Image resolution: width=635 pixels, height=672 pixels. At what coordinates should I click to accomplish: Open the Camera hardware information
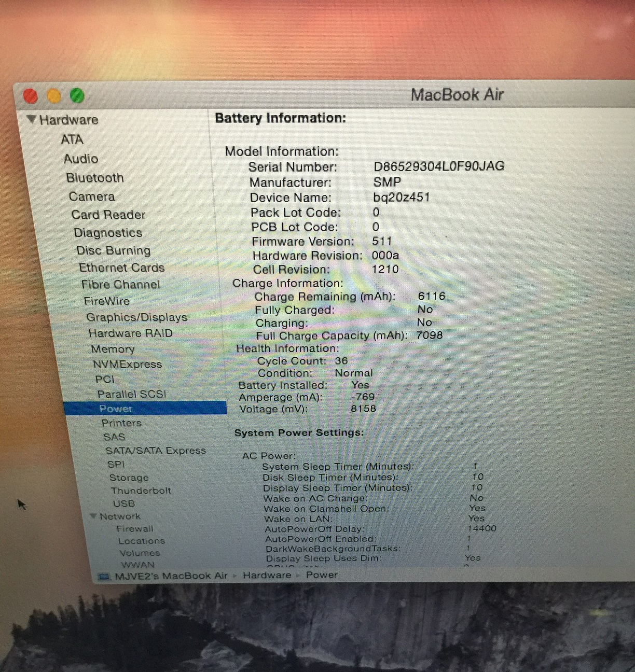point(91,197)
